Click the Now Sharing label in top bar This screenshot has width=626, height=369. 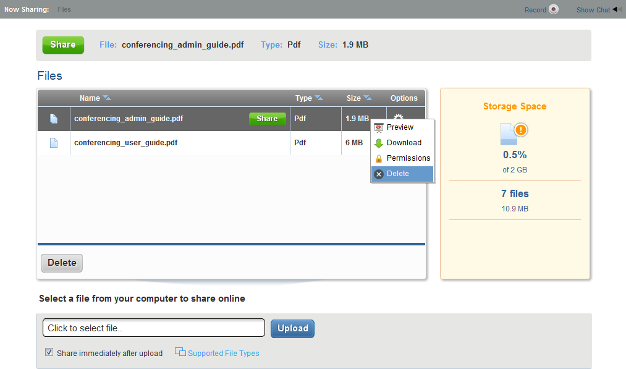27,10
